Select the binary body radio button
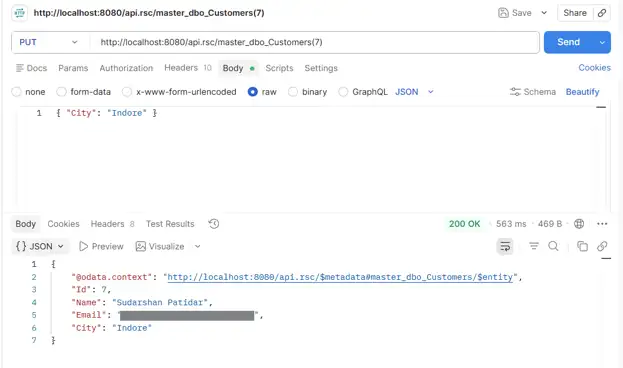Image resolution: width=623 pixels, height=368 pixels. point(293,92)
